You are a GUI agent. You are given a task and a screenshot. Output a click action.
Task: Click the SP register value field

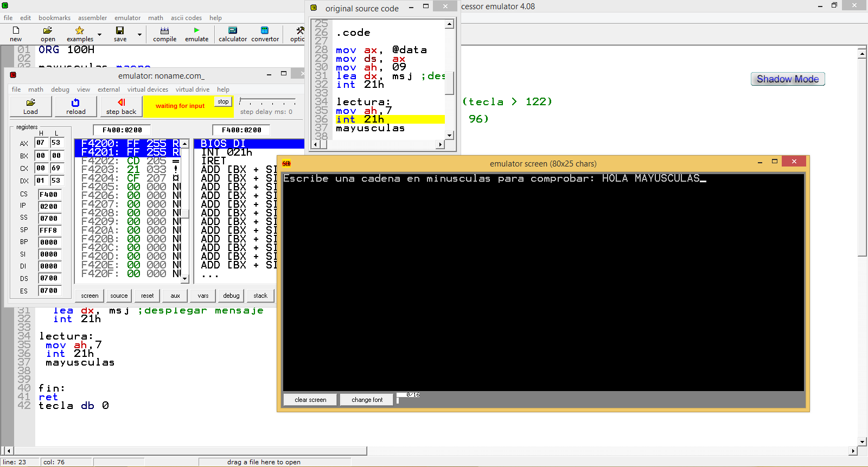coord(49,231)
